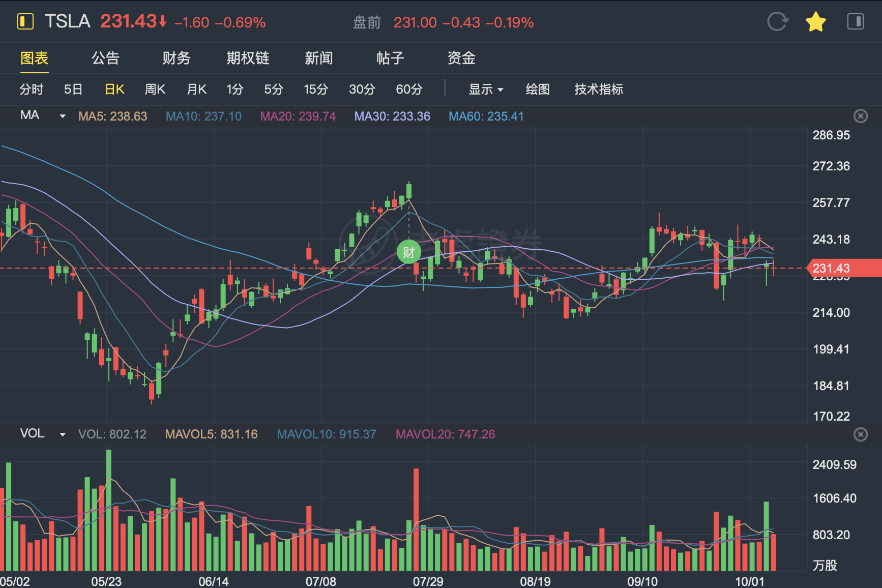Open the 图表 tab

[34, 58]
